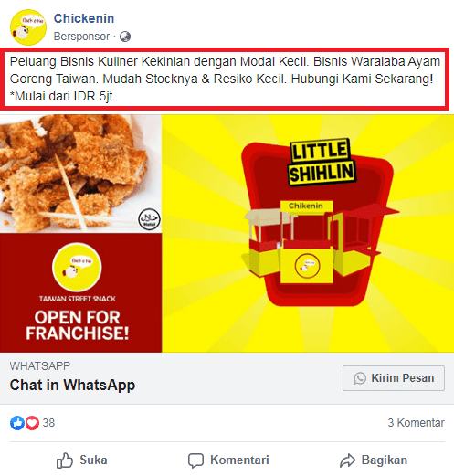454x476 pixels.
Task: Click the globe public audience icon
Action: [125, 37]
